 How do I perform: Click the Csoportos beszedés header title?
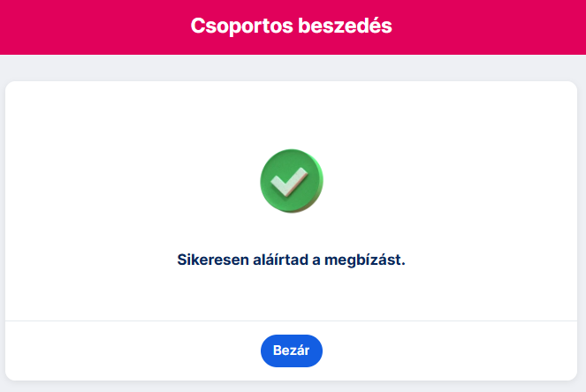coord(292,26)
